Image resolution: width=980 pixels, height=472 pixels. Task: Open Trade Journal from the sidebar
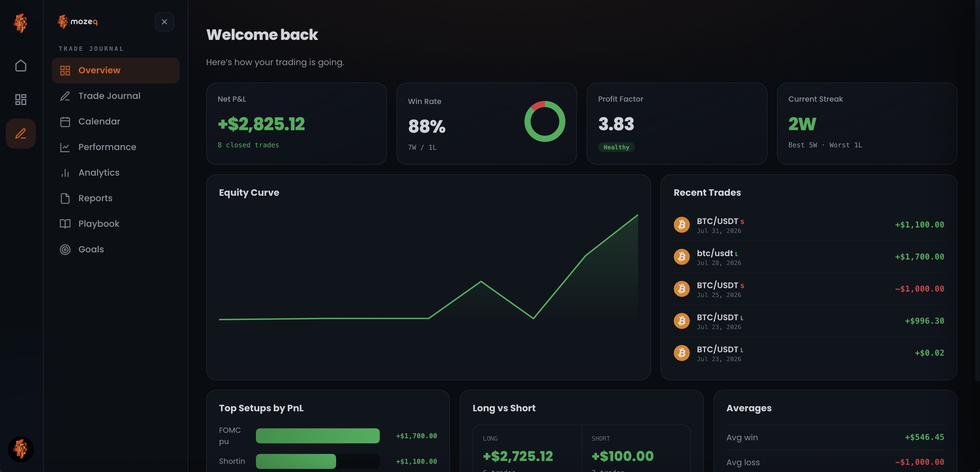[116, 96]
